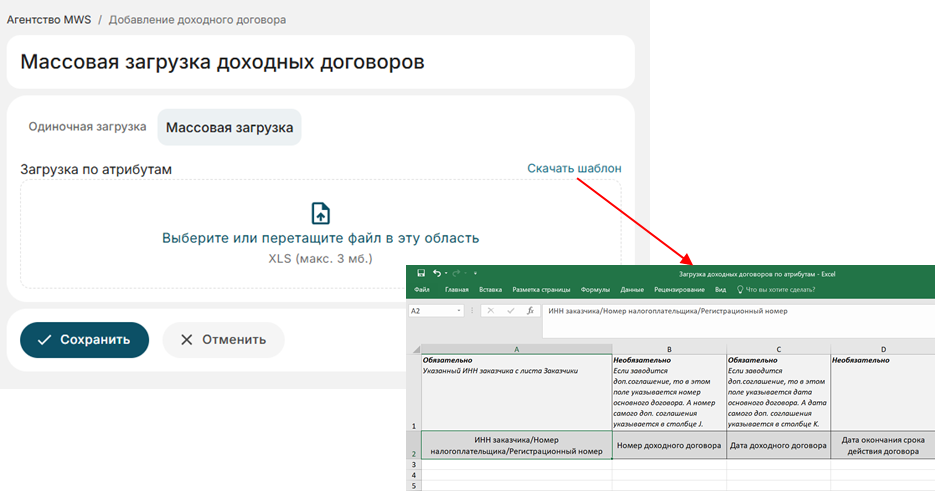935x491 pixels.
Task: Follow the "Скачать шаблон" link
Action: pos(574,169)
